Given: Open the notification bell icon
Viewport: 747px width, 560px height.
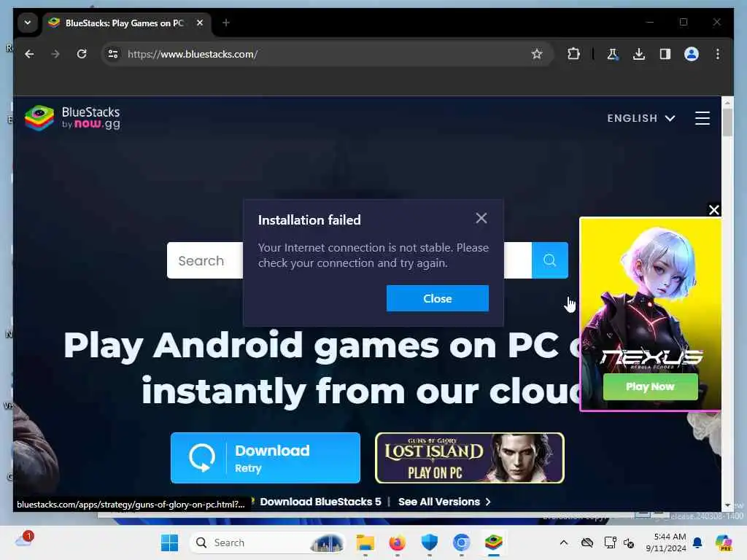Looking at the screenshot, I should click(697, 542).
